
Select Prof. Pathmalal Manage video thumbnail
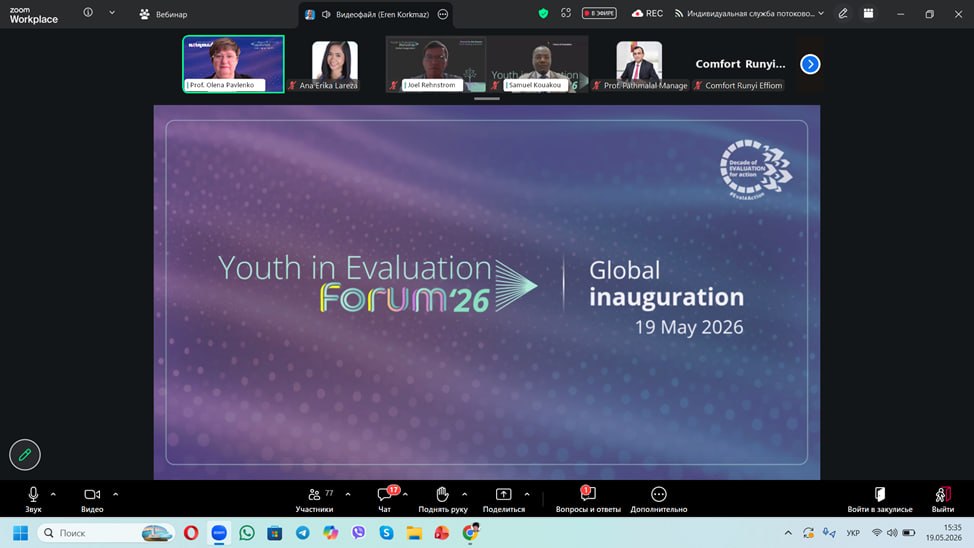(x=639, y=65)
